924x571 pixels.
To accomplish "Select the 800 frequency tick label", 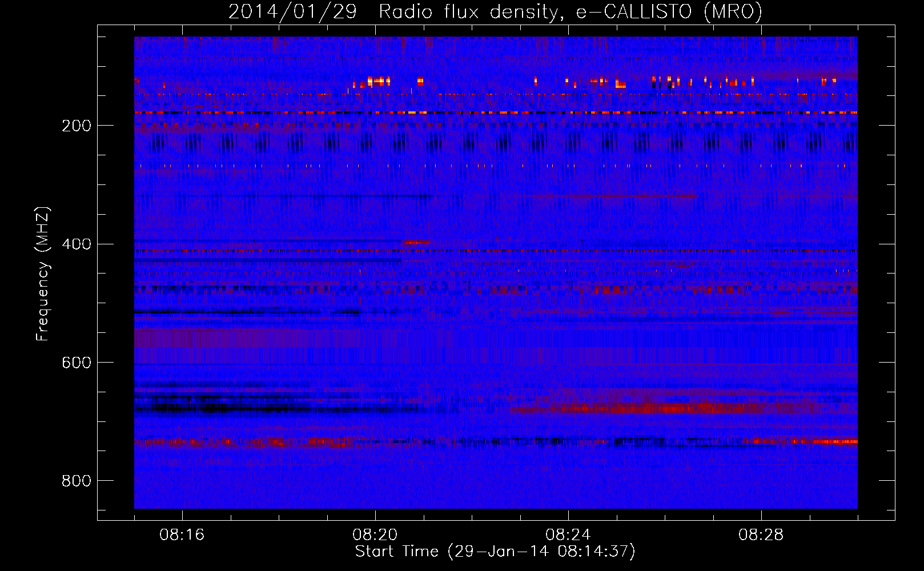I will (77, 481).
